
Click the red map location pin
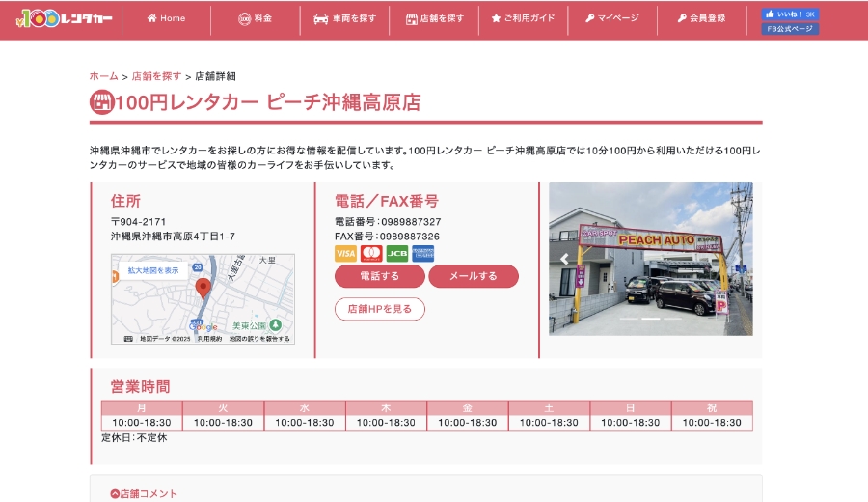point(203,288)
